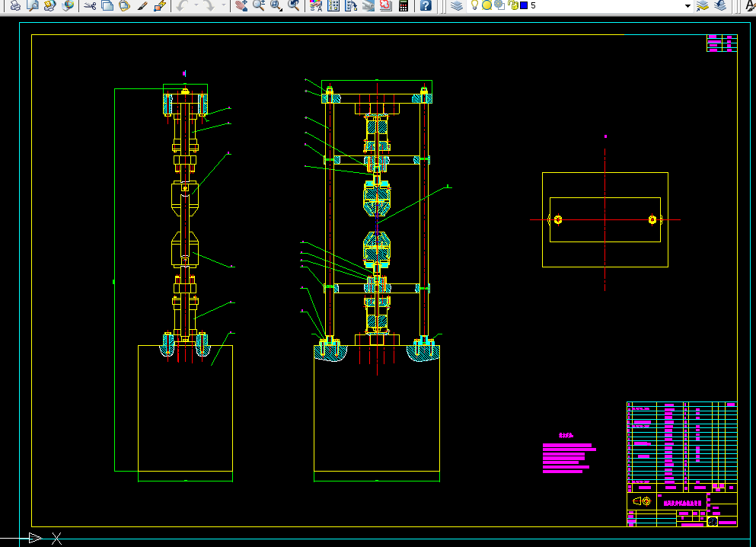Open Tool Palettes window icon
The image size is (756, 547).
pos(351,5)
